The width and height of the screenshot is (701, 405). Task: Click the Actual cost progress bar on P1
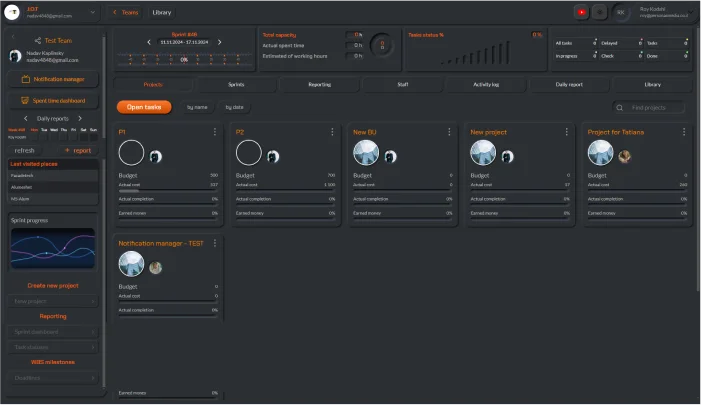(x=168, y=190)
